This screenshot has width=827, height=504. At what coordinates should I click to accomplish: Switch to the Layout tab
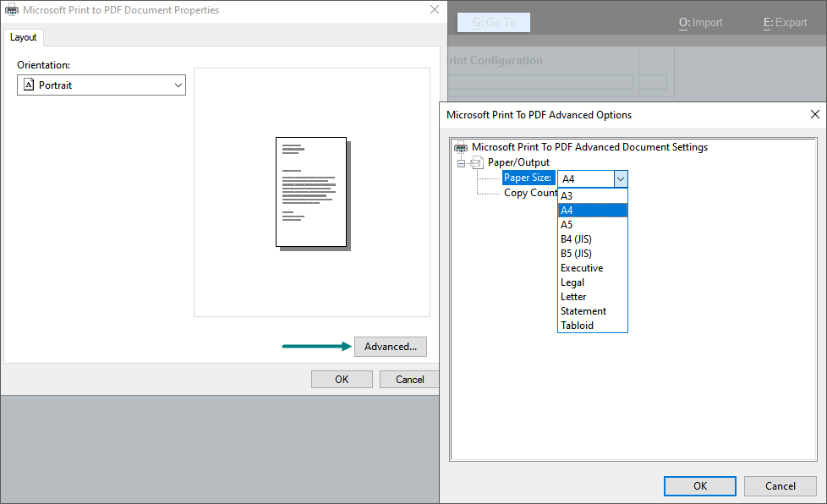[23, 37]
